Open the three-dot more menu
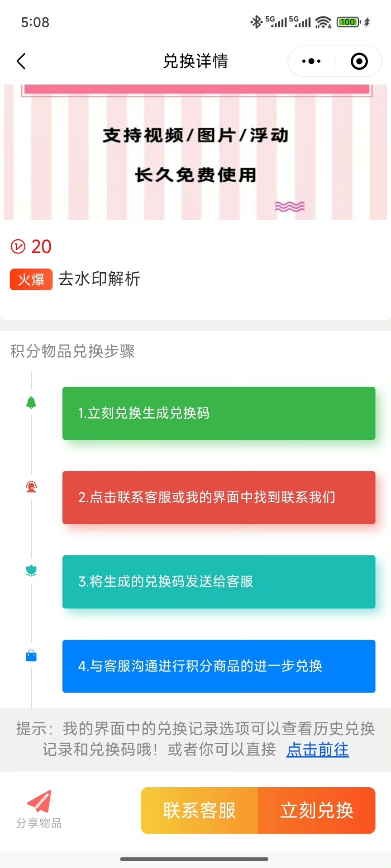Viewport: 391px width, 868px height. [x=311, y=61]
